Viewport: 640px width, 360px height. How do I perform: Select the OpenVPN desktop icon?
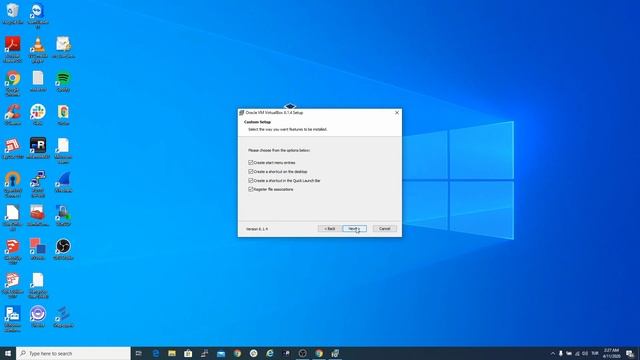(13, 184)
